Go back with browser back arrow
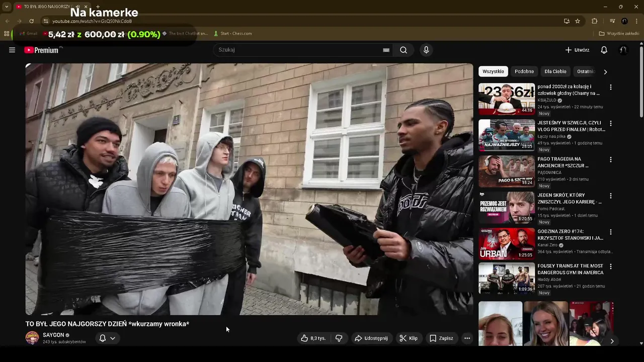Viewport: 644px width, 362px height. (x=7, y=21)
